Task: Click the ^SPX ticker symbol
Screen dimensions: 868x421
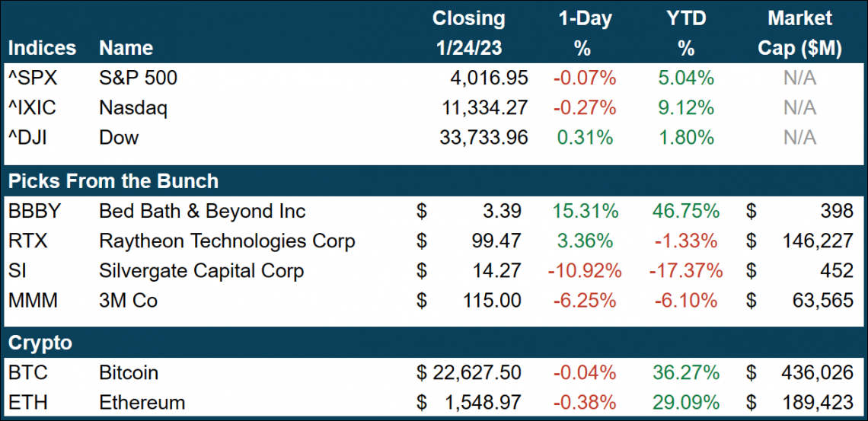Action: click(32, 78)
